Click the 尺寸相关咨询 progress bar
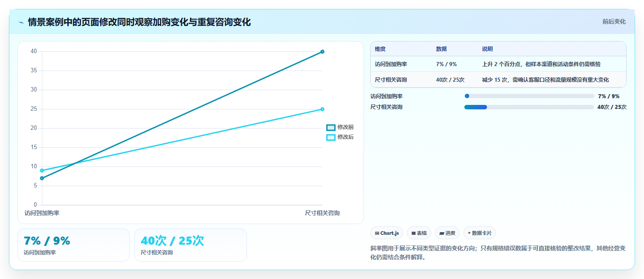The image size is (644, 279). pyautogui.click(x=529, y=107)
